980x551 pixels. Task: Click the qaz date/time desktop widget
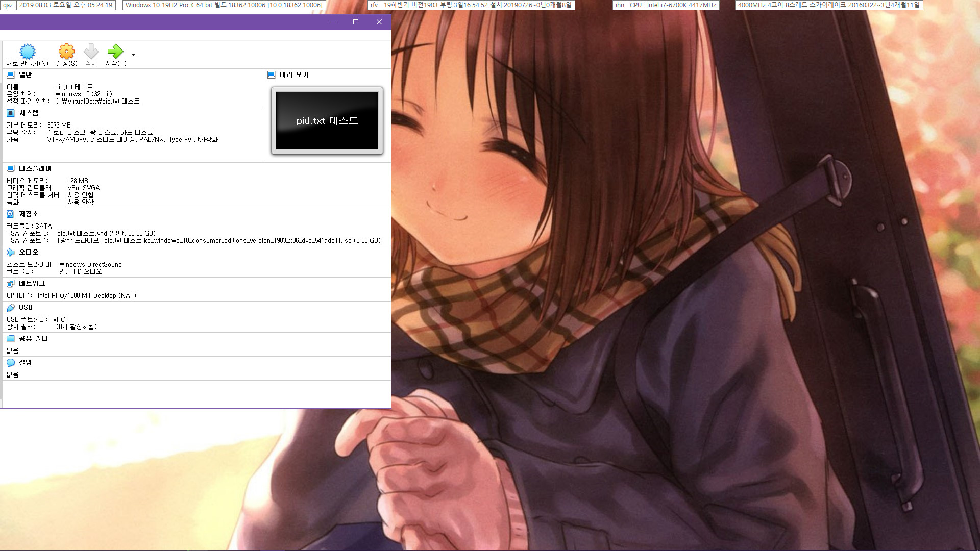58,5
